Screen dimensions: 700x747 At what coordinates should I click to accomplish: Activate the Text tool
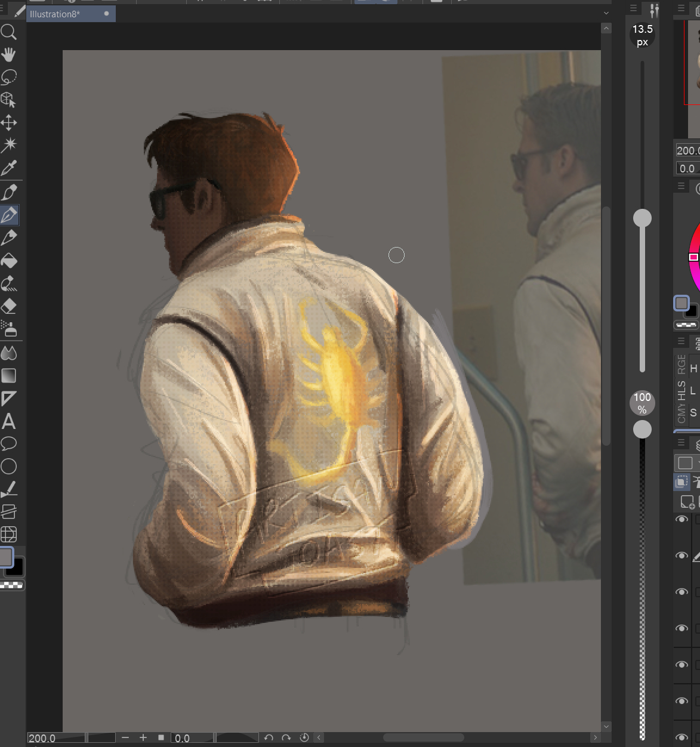point(9,422)
